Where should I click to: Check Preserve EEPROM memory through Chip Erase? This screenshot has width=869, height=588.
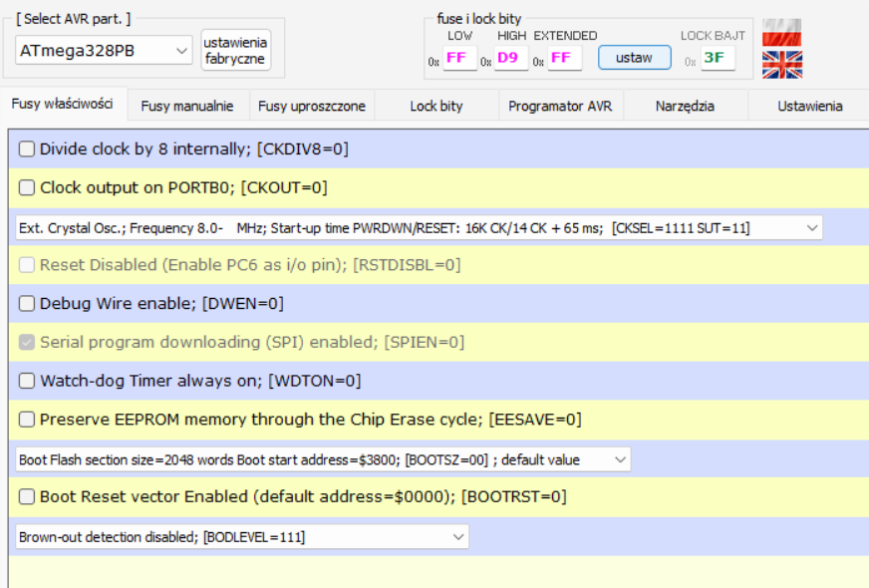coord(27,420)
